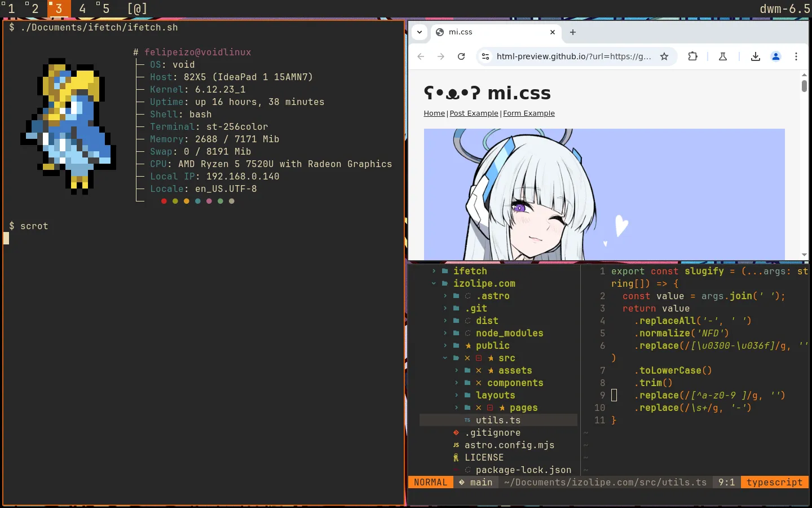Expand the pages folder chevron
This screenshot has width=812, height=508.
pos(456,408)
